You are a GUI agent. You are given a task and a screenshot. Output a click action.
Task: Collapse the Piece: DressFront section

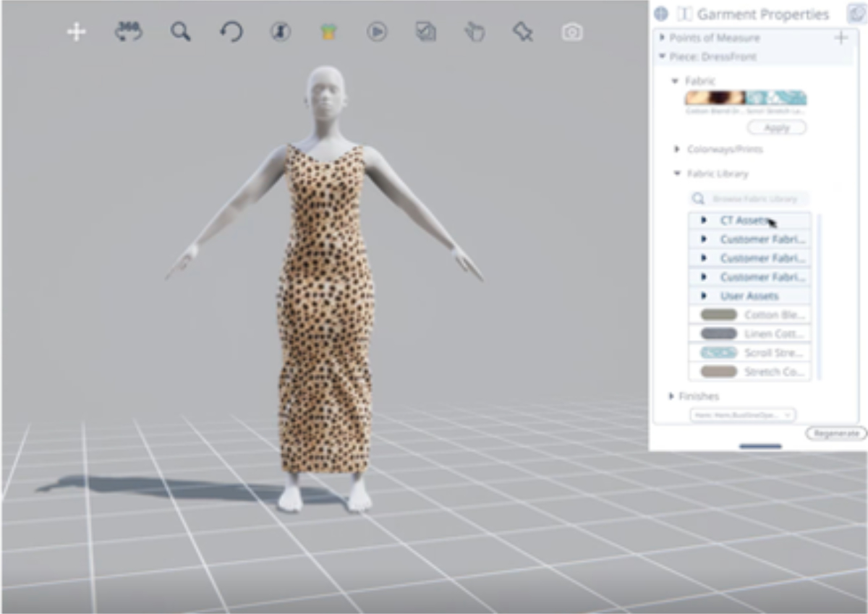point(662,56)
